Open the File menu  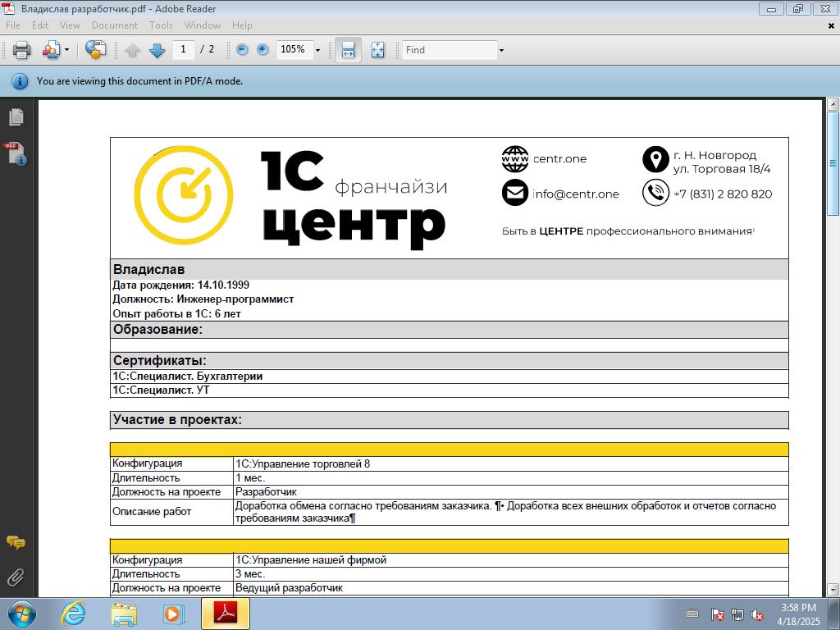click(x=13, y=25)
